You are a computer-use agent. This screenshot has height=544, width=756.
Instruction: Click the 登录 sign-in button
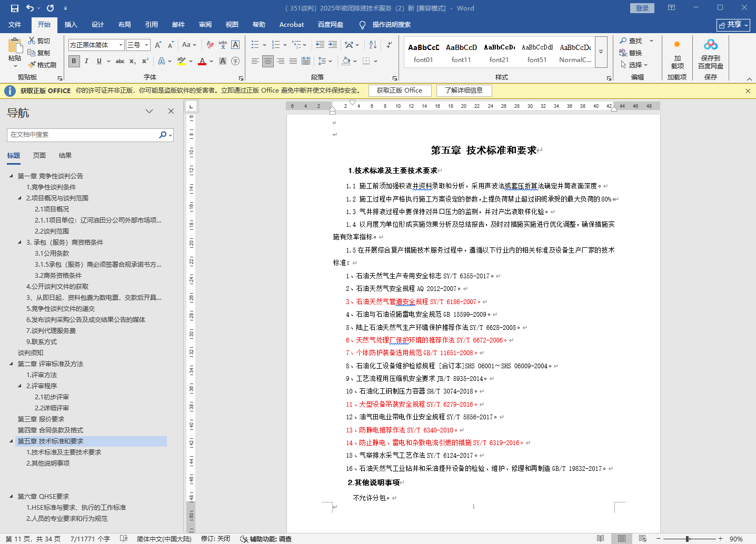click(x=642, y=8)
